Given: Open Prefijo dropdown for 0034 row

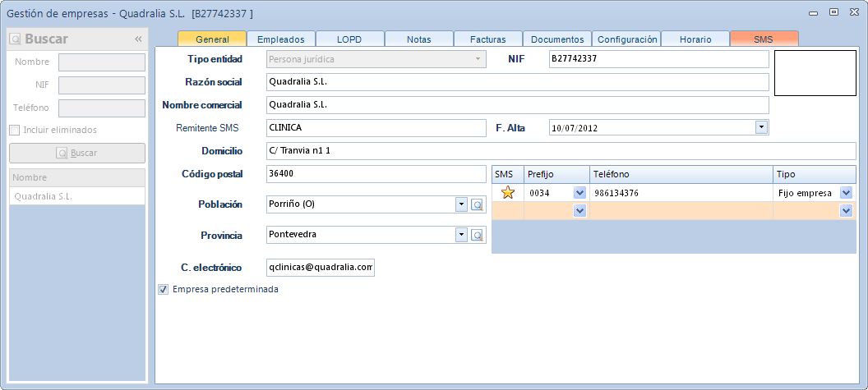Looking at the screenshot, I should pos(579,193).
